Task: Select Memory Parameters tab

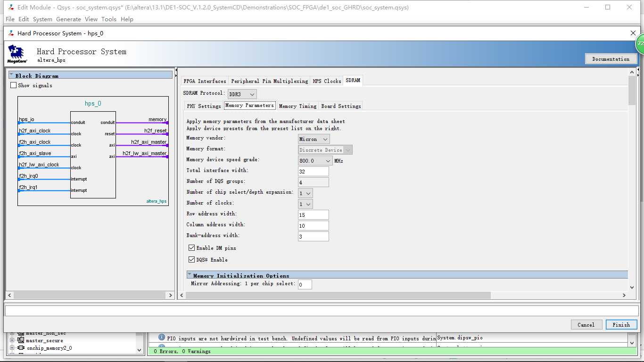Action: click(249, 106)
